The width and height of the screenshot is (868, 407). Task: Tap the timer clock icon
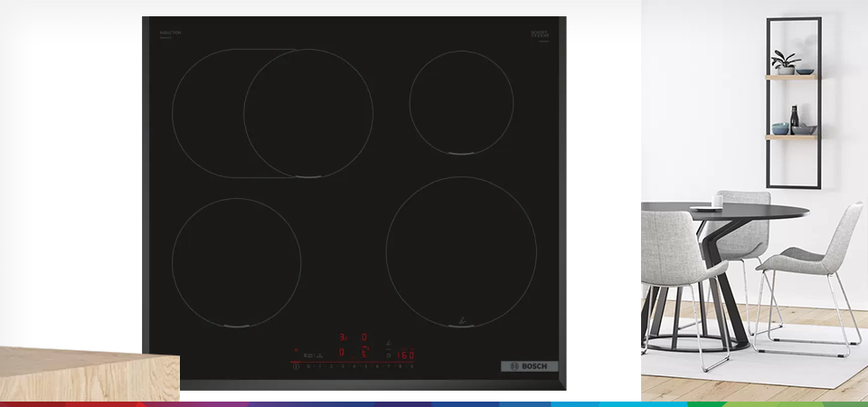click(x=390, y=355)
